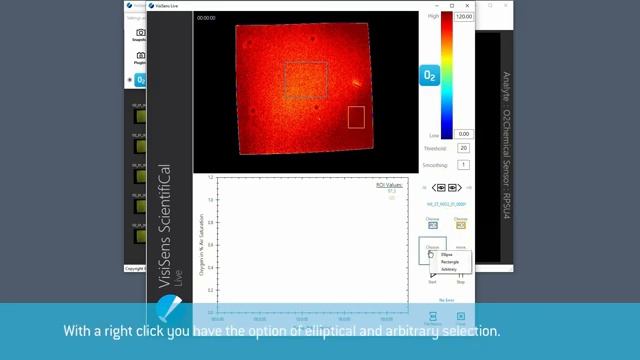The width and height of the screenshot is (640, 360).
Task: Click the Start measurement button
Action: click(x=432, y=278)
